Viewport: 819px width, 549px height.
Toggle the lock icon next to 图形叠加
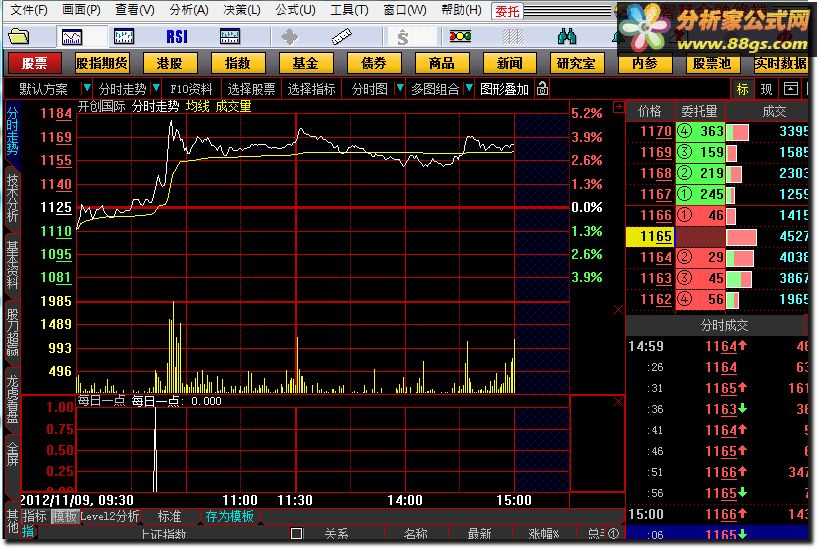(x=543, y=89)
